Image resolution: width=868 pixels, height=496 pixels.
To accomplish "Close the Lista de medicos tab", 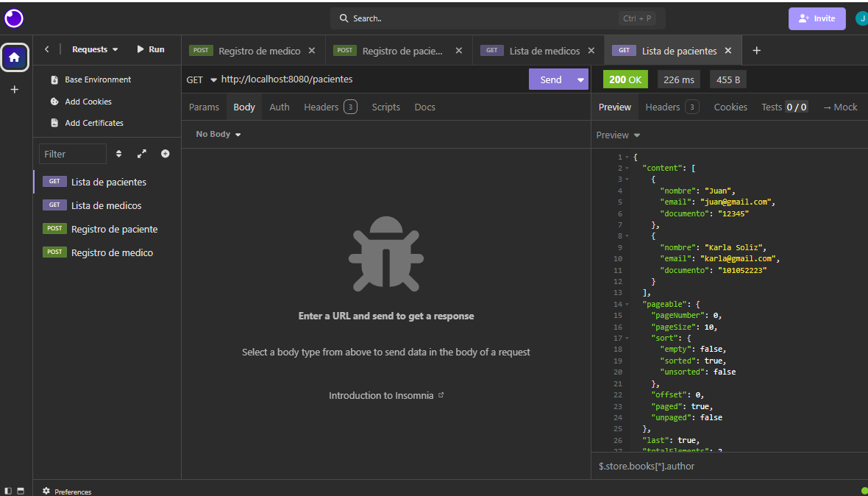I will 591,50.
